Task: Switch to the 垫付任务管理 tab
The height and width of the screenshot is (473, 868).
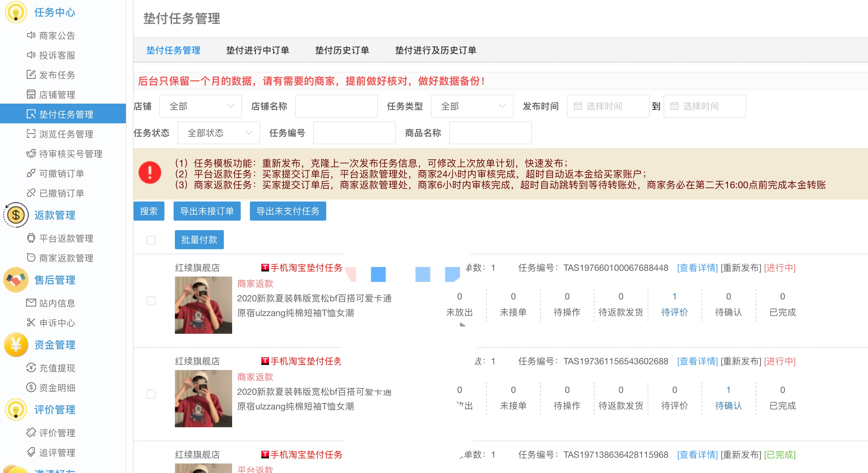Action: [x=173, y=50]
